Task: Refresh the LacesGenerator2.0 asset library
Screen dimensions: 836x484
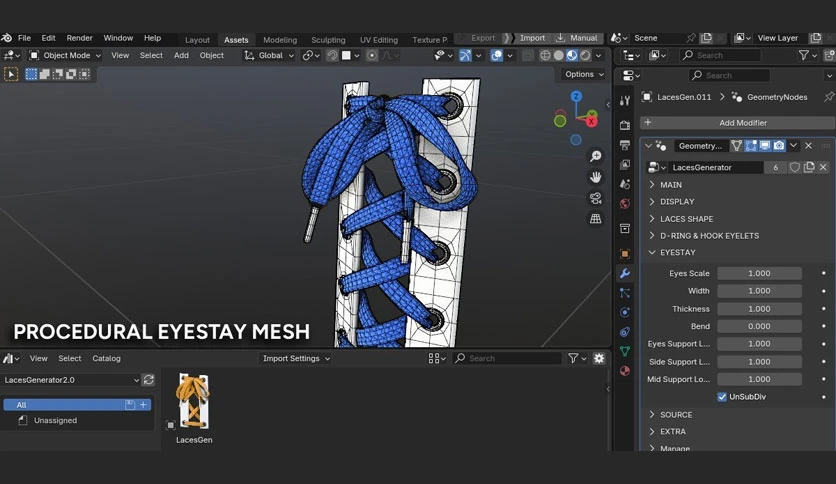Action: (x=149, y=380)
